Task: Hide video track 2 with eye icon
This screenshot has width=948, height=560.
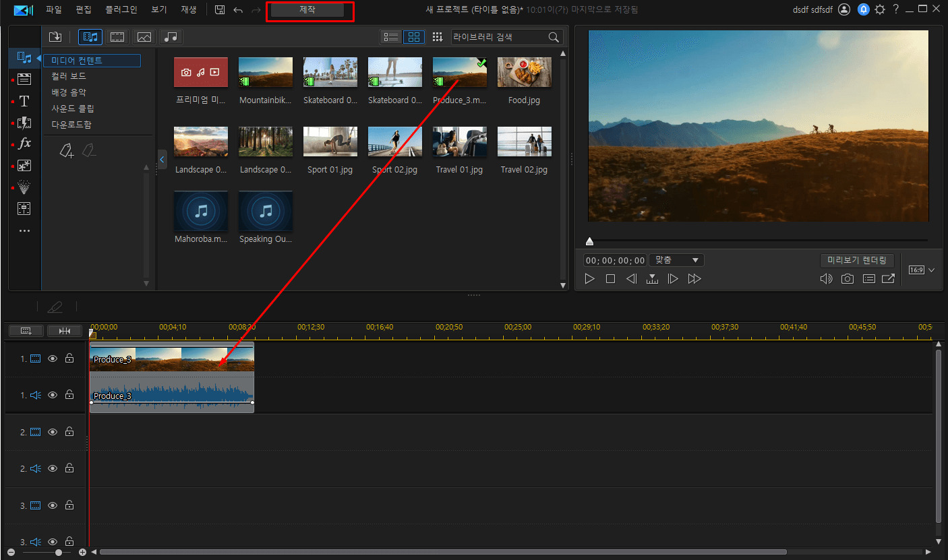Action: point(53,432)
